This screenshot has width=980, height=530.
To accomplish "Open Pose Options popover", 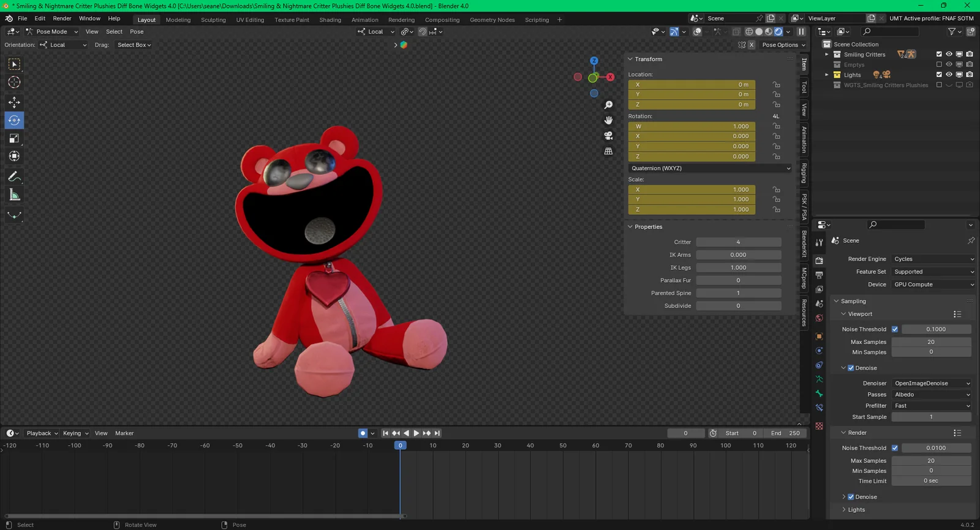I will point(783,45).
